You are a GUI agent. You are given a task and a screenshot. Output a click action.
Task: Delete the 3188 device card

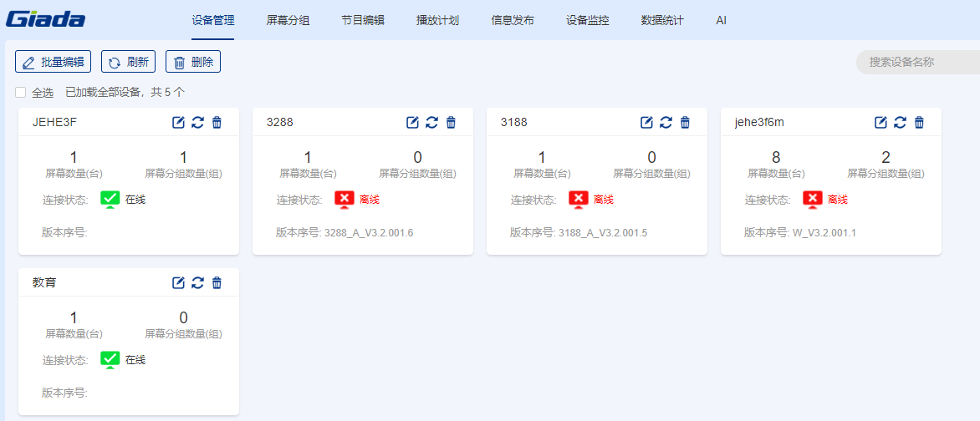click(685, 123)
